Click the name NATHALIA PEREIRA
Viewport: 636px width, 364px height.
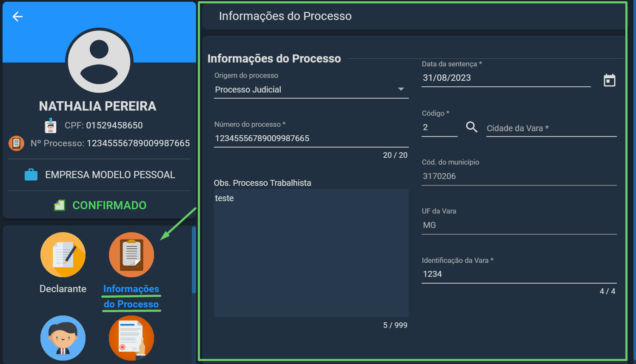[x=98, y=106]
